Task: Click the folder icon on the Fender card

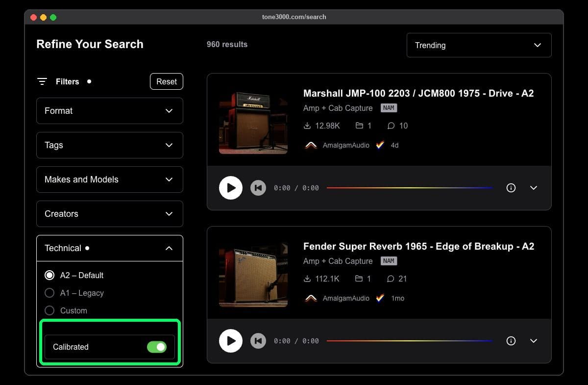Action: tap(359, 279)
